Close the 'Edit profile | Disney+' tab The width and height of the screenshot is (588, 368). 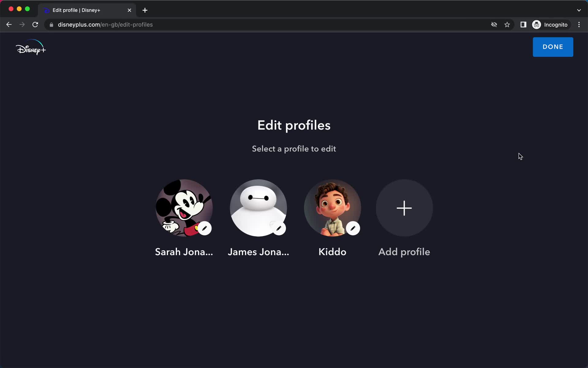[x=129, y=10]
